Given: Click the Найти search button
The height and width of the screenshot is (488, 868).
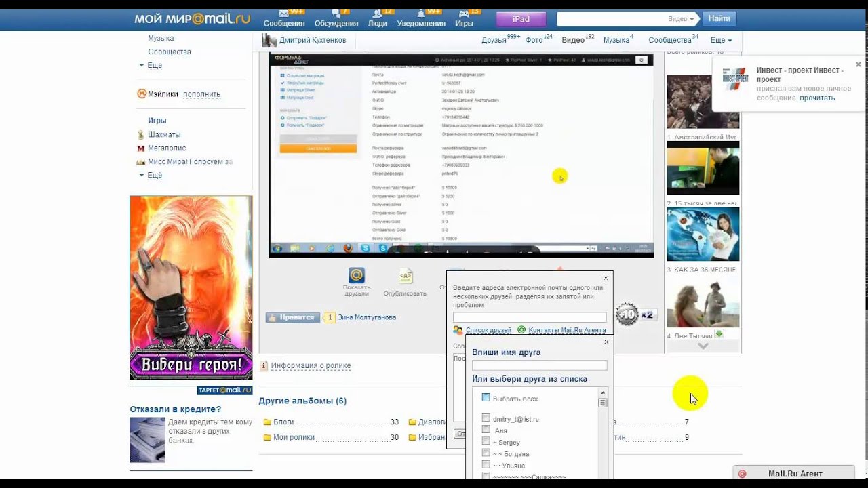Looking at the screenshot, I should (719, 19).
